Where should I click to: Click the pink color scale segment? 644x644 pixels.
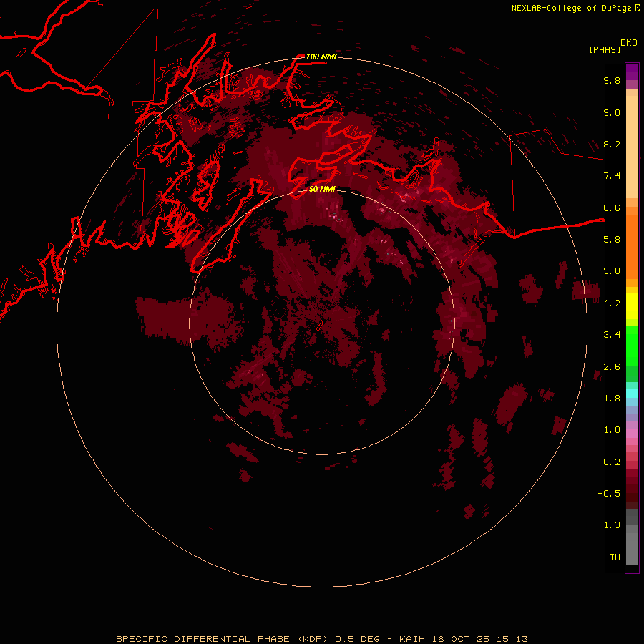[632, 434]
